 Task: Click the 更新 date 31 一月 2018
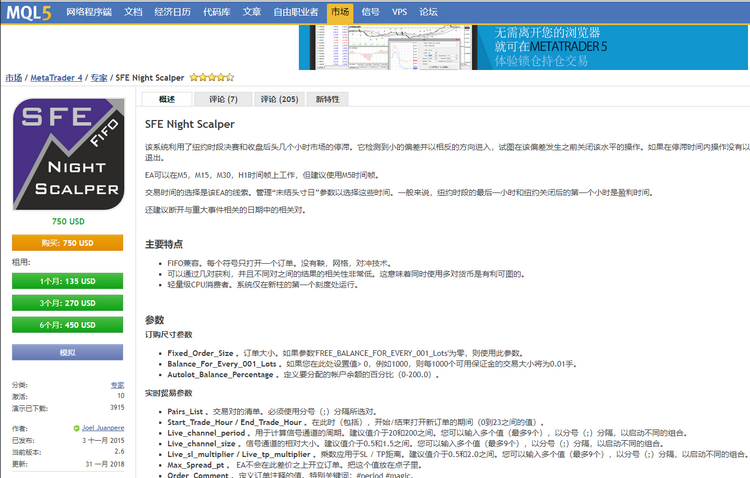coord(105,464)
